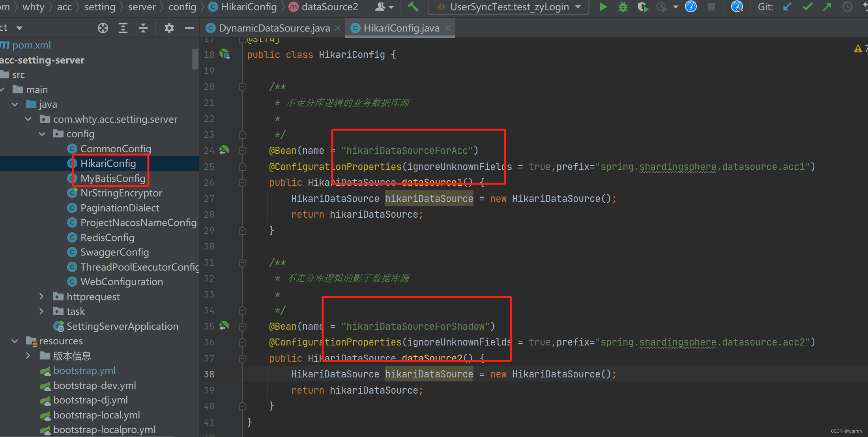Image resolution: width=868 pixels, height=437 pixels.
Task: Close the DynamicDataSource.java tab
Action: [338, 28]
